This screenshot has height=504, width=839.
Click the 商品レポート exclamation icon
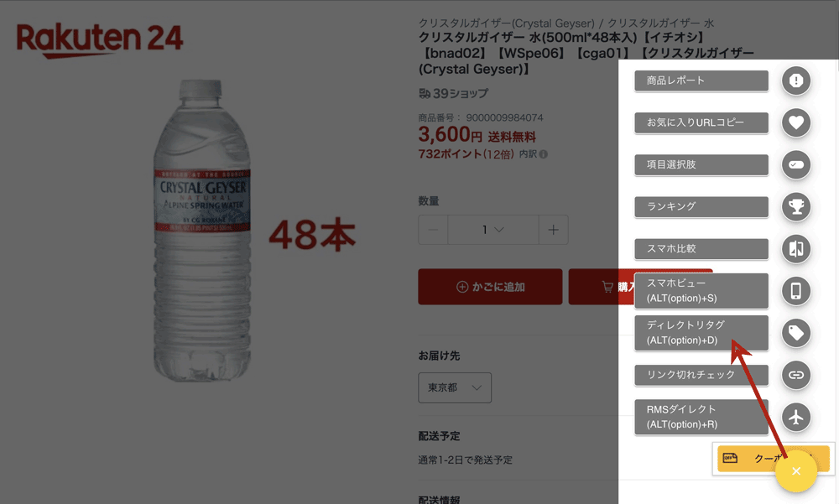[x=795, y=81]
